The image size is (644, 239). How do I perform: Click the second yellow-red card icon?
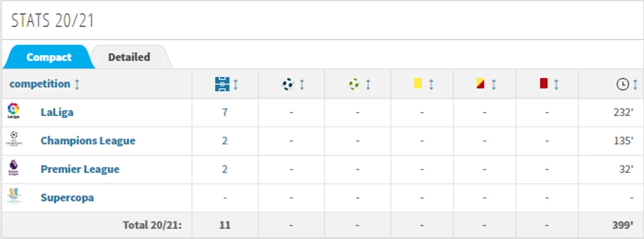480,83
